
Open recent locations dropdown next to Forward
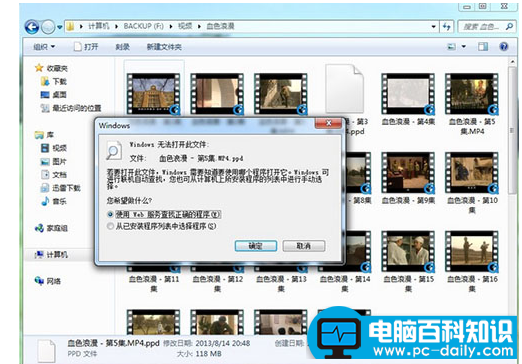click(x=59, y=27)
